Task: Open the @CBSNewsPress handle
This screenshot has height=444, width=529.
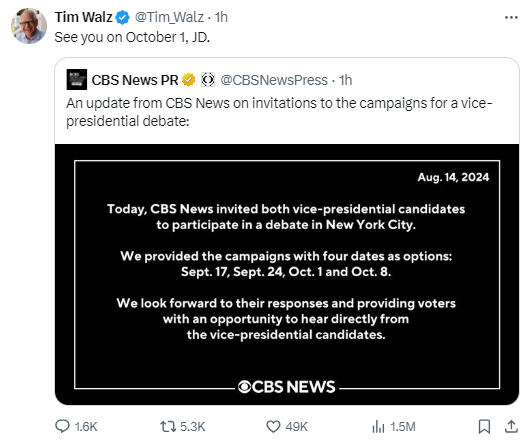Action: tap(274, 80)
